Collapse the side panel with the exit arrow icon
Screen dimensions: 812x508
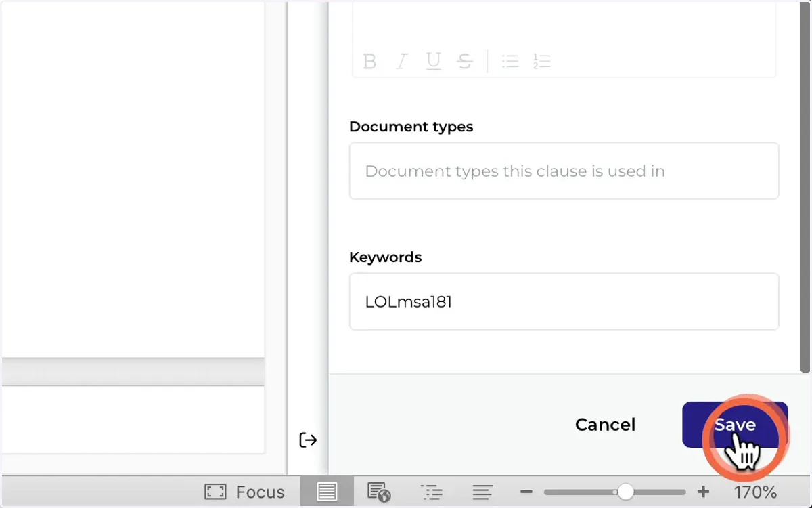[x=308, y=440]
